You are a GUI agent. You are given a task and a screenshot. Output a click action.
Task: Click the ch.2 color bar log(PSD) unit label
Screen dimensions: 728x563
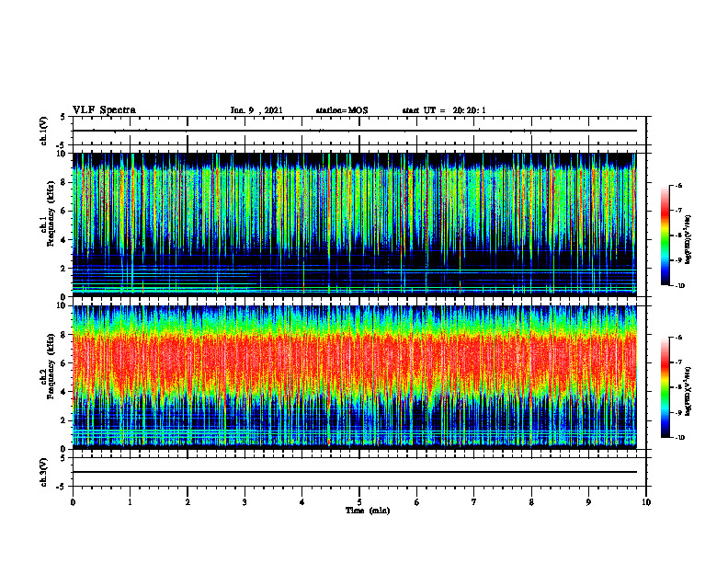click(x=688, y=391)
